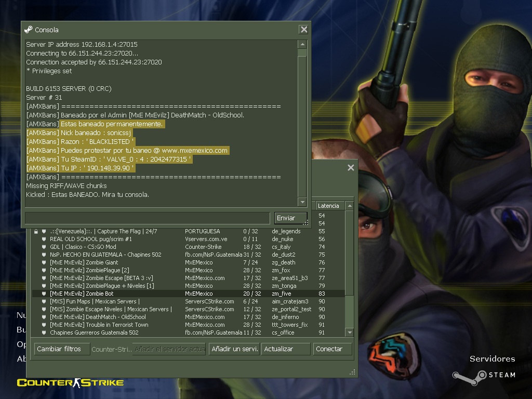Click the Añadir el servidor actual button
This screenshot has height=399, width=532.
tap(170, 349)
